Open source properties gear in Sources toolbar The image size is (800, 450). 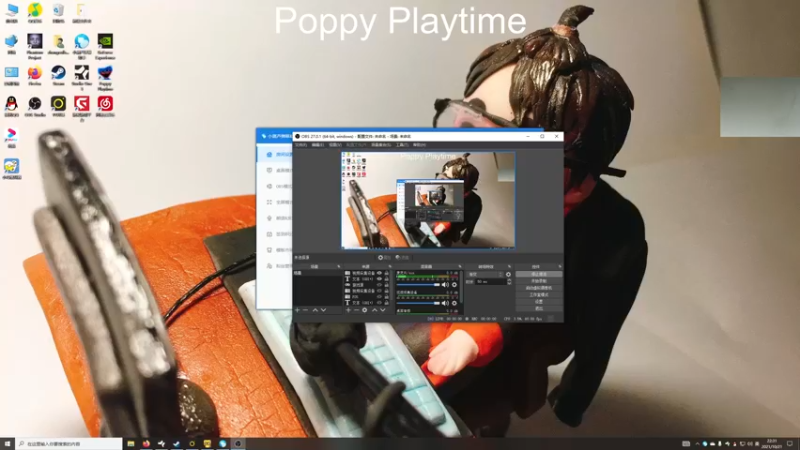(365, 310)
